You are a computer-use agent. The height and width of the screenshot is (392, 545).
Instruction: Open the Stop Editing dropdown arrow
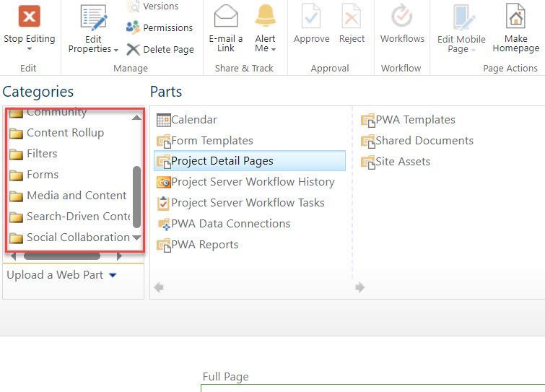tap(29, 48)
